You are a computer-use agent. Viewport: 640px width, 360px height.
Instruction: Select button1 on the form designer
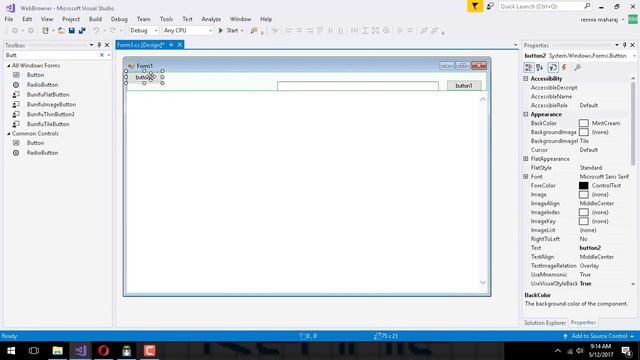pos(464,86)
